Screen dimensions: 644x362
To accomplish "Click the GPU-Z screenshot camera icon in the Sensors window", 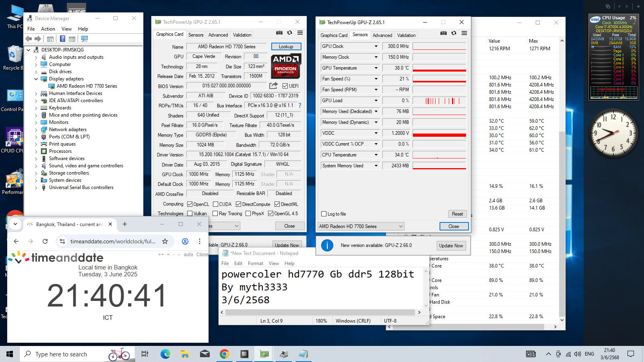I will (x=443, y=33).
